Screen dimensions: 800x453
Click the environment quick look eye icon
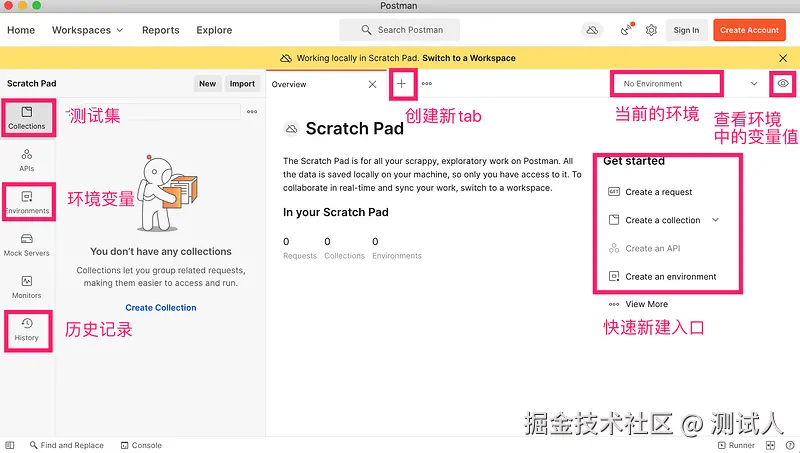783,84
